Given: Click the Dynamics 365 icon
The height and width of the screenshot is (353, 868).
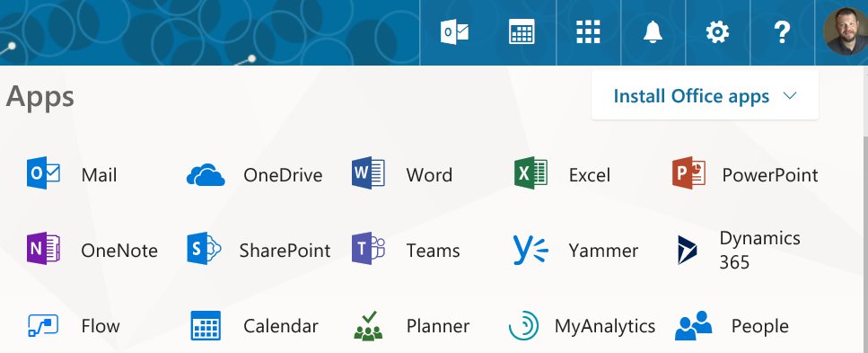Looking at the screenshot, I should point(687,250).
